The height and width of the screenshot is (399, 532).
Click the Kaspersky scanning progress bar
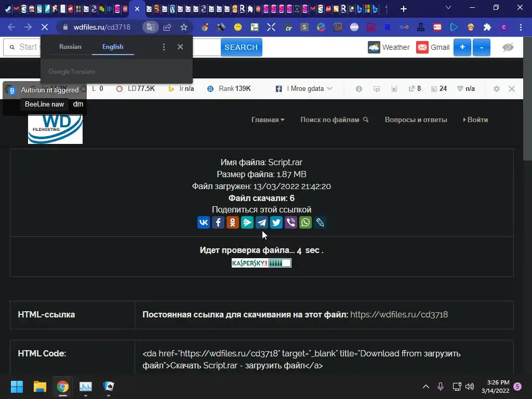point(262,263)
